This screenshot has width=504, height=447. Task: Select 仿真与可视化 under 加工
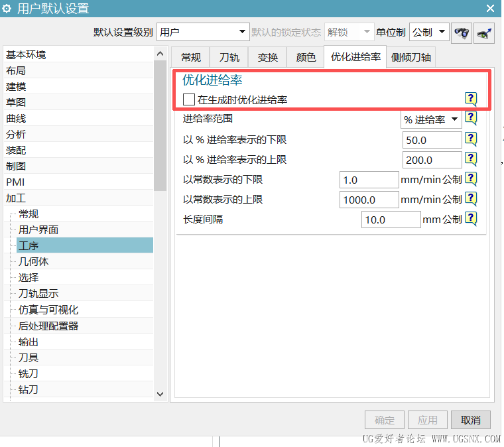(85, 310)
